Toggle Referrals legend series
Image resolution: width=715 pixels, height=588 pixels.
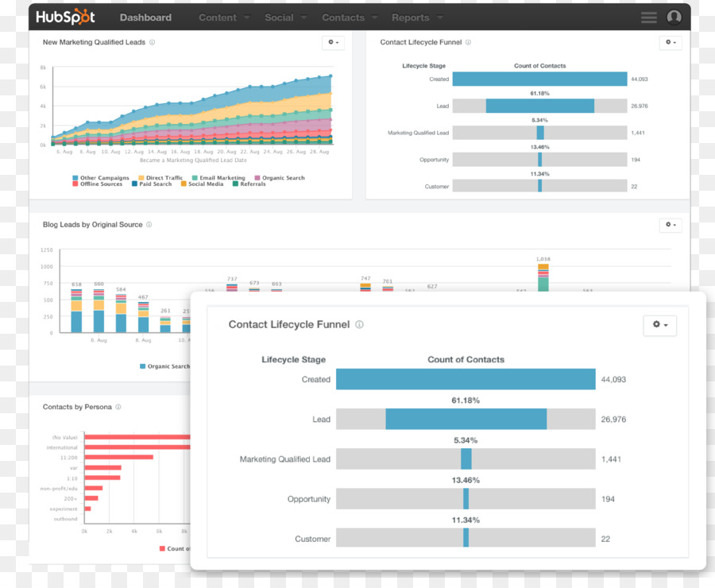pyautogui.click(x=249, y=184)
